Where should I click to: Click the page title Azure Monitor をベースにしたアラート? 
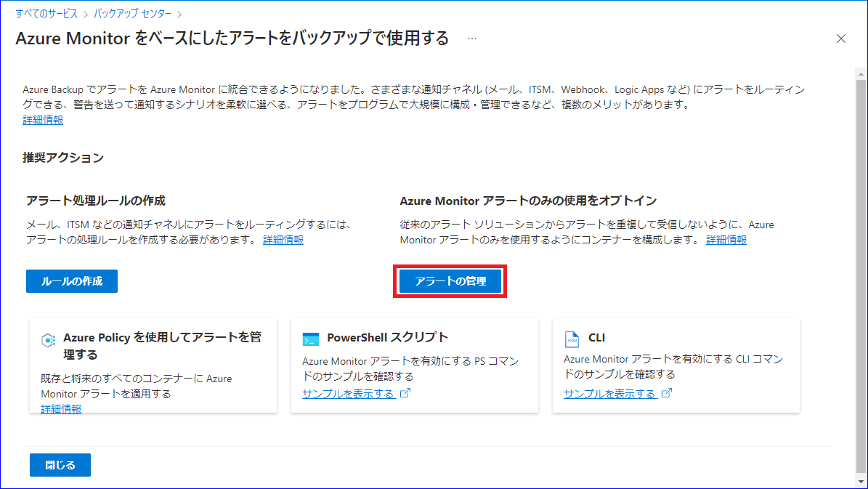(232, 39)
